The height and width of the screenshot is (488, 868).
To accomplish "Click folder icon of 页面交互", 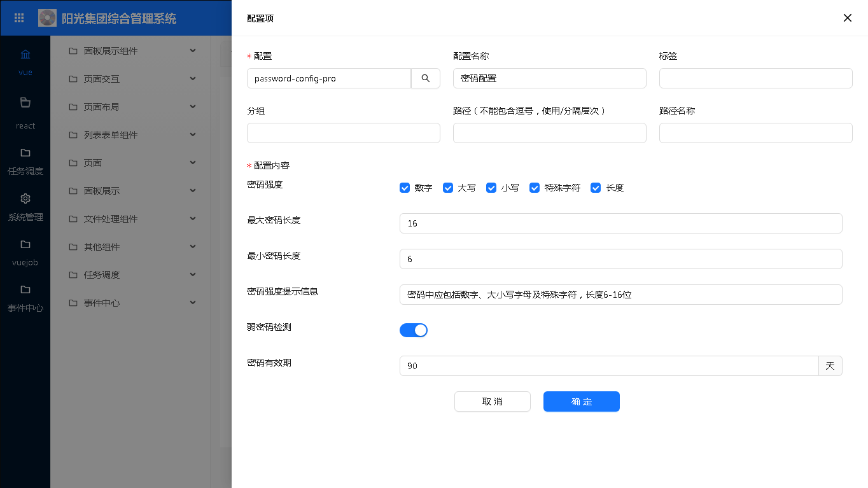I will click(x=73, y=79).
